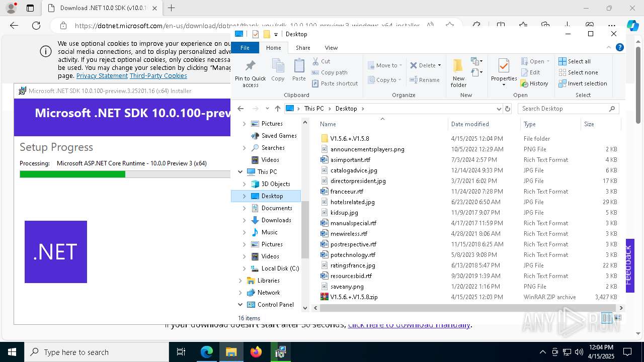Open the Copilot icon in Edge
This screenshot has height=362, width=644.
coord(632,26)
